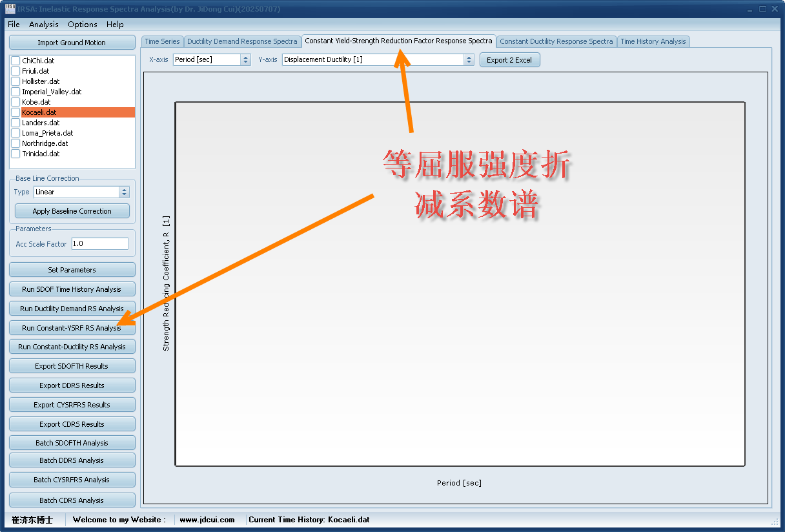Switch to the Time Series tab
The image size is (785, 532).
(162, 41)
